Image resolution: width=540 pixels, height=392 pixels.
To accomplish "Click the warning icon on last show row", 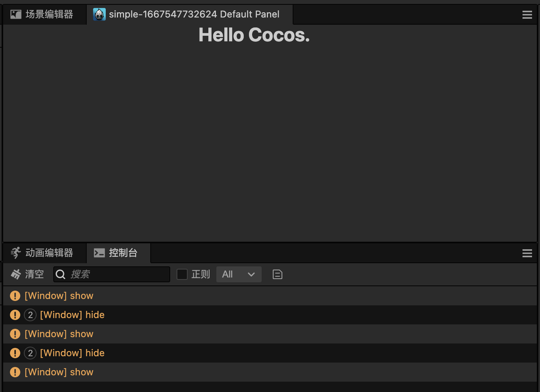I will 15,372.
